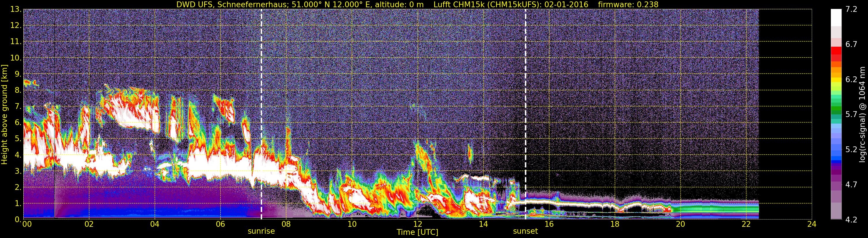
Task: Click the time axis tick '16'
Action: click(549, 224)
